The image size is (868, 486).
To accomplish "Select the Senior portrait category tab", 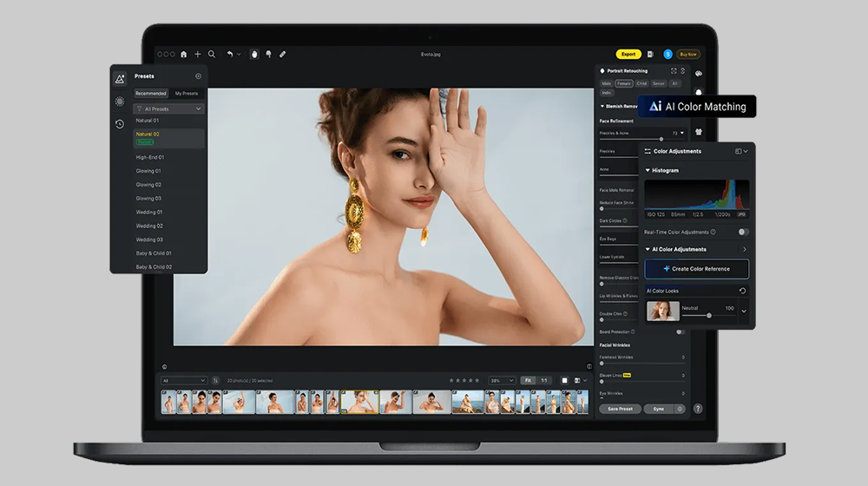I will tap(658, 83).
